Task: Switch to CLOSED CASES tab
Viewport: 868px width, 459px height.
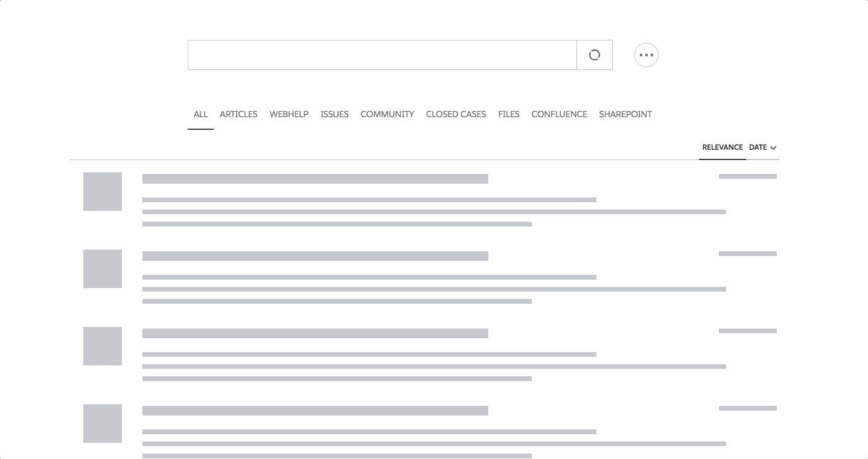Action: 456,114
